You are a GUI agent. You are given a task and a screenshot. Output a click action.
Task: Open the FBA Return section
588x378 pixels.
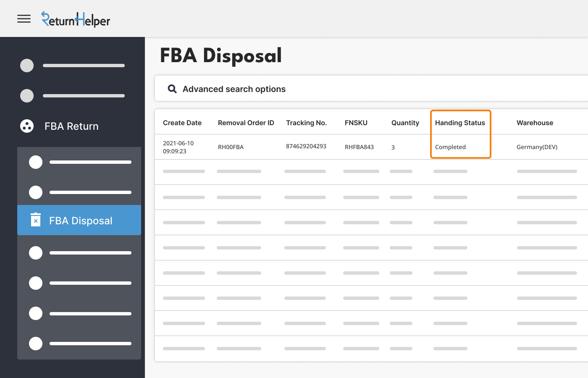tap(71, 126)
